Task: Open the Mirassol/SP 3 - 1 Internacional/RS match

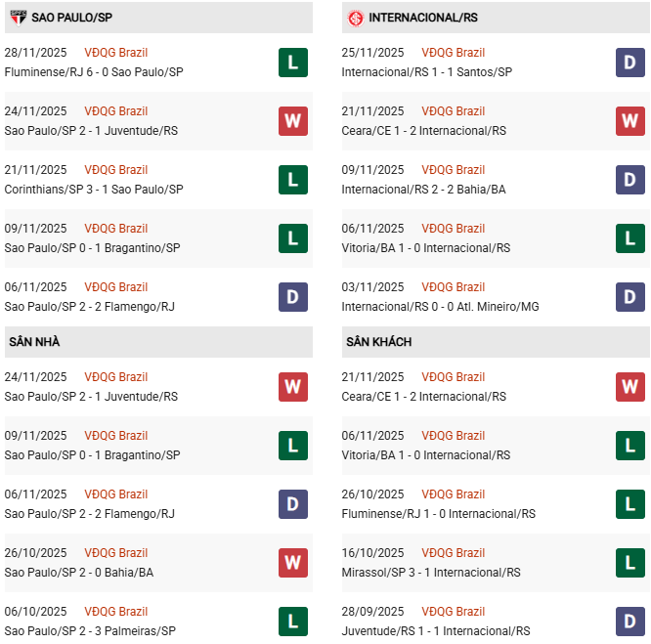Action: click(x=431, y=573)
